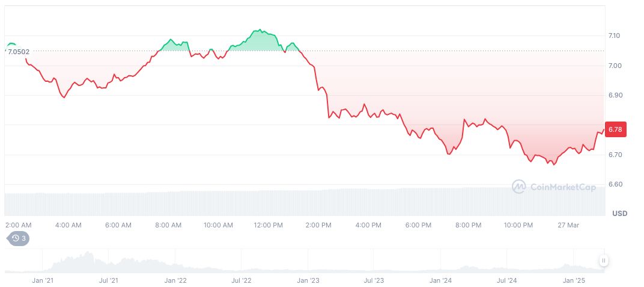This screenshot has width=644, height=287.
Task: Click the 6.60 price axis label
Action: 614,185
